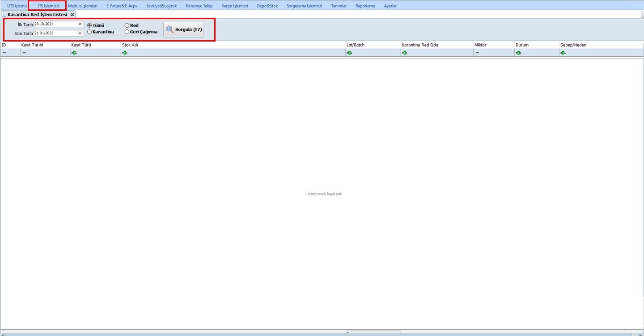Click the Durum column filter icon

[x=518, y=53]
